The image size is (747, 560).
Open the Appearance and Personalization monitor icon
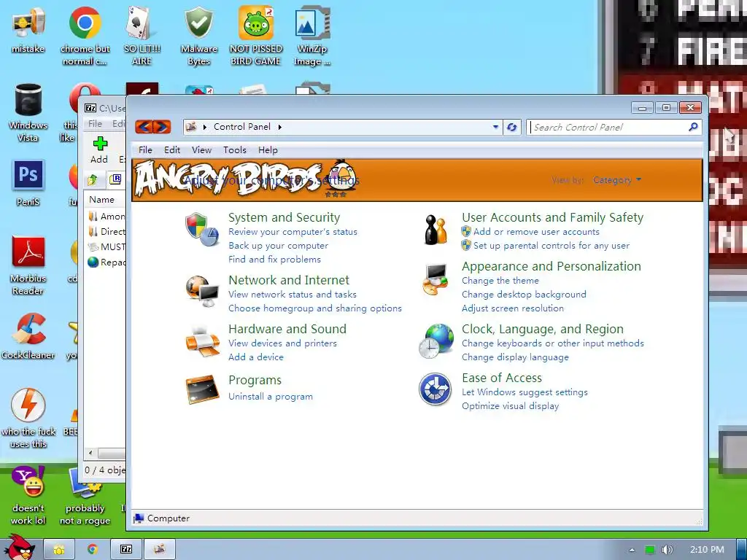click(436, 279)
